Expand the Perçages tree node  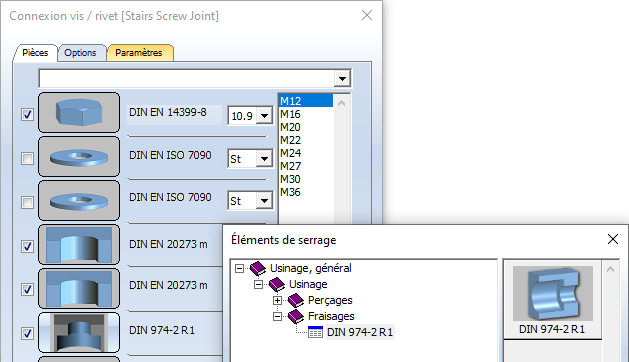coord(277,300)
